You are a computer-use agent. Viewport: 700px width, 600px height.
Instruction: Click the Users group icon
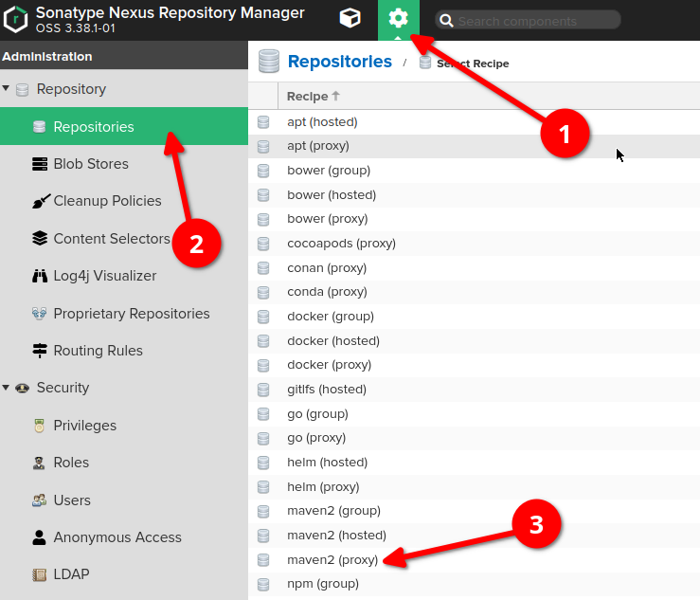pos(39,500)
